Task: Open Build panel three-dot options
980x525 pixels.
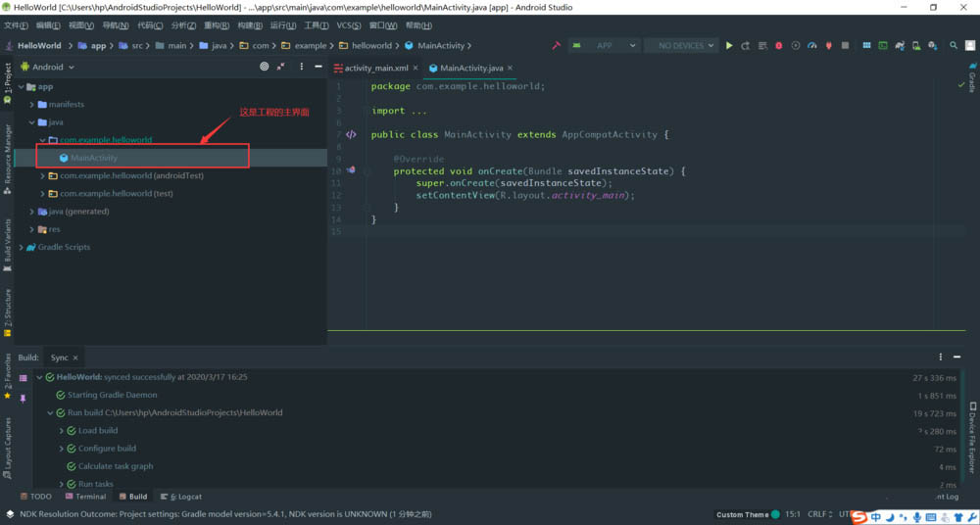Action: 940,357
